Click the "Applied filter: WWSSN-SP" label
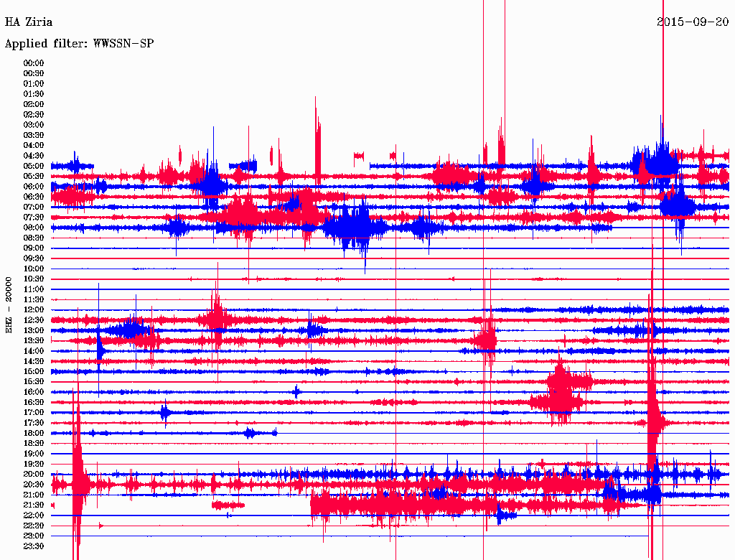This screenshot has height=560, width=735. point(79,44)
